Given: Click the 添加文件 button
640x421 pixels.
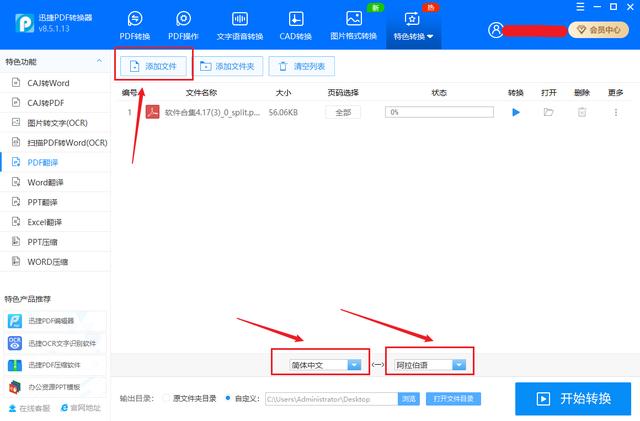Looking at the screenshot, I should pos(155,66).
